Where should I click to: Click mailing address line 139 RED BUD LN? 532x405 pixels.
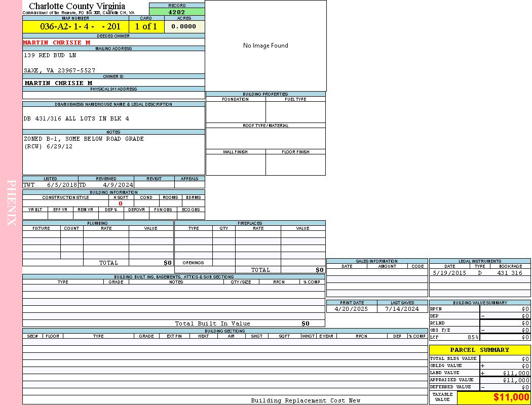tap(50, 55)
